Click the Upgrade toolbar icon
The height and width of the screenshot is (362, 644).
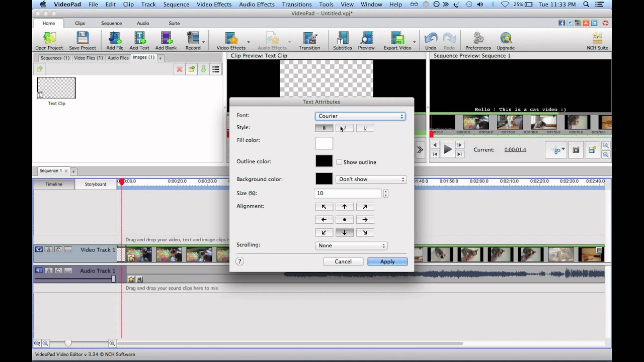pyautogui.click(x=506, y=41)
